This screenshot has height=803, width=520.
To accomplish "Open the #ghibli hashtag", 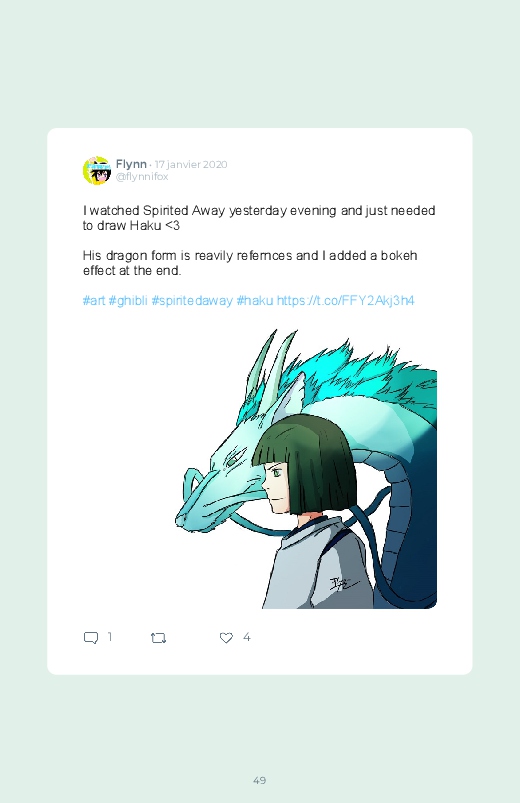I will (128, 300).
